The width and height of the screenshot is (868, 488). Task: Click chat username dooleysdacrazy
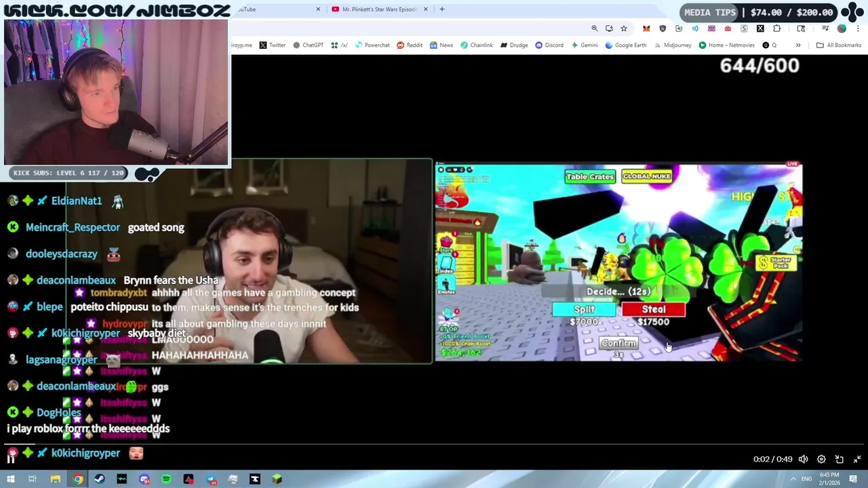tap(62, 254)
